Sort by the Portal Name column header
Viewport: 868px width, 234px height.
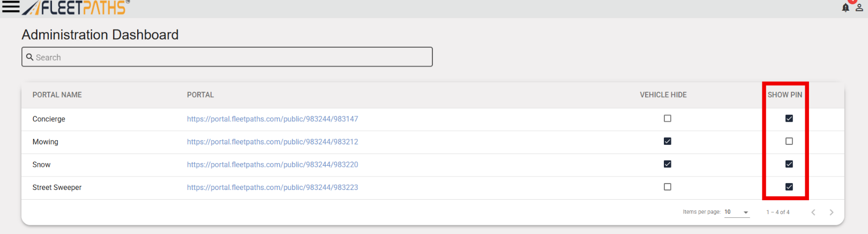click(x=57, y=95)
